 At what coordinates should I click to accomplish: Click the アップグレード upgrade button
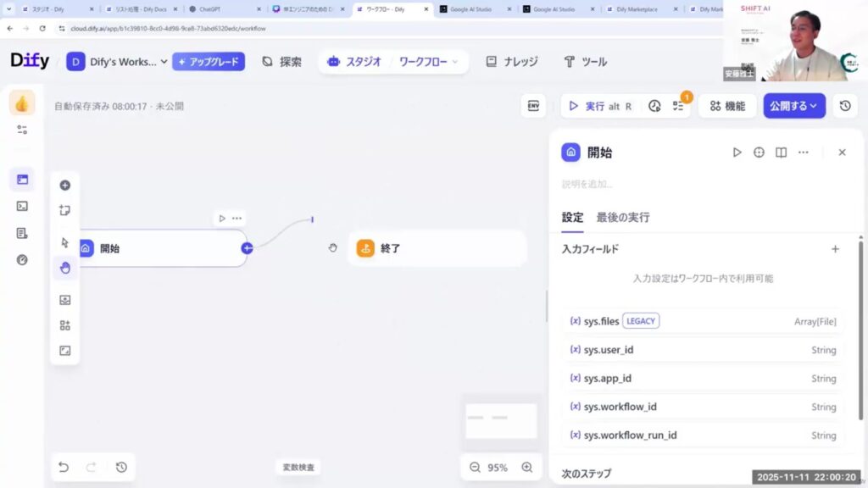(x=209, y=62)
